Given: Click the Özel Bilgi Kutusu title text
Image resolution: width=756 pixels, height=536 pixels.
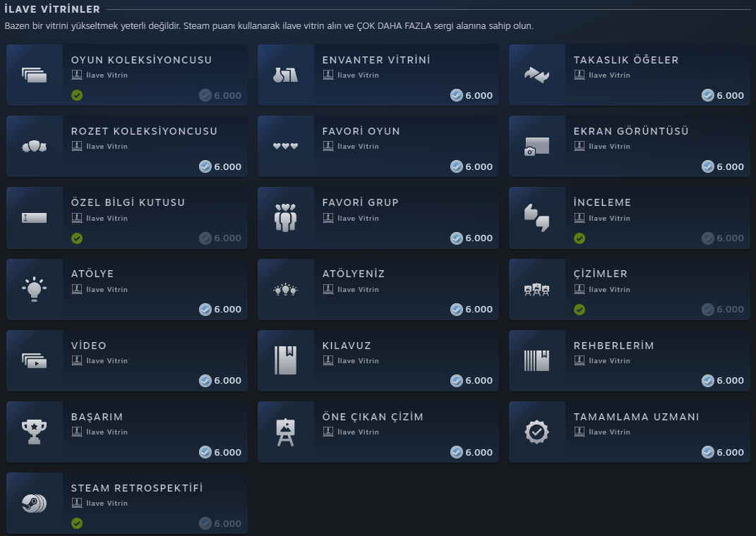Looking at the screenshot, I should tap(128, 202).
